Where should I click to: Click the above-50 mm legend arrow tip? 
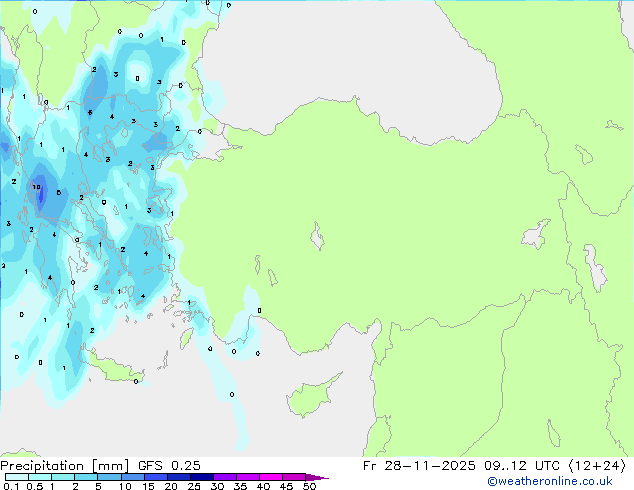pos(317,477)
